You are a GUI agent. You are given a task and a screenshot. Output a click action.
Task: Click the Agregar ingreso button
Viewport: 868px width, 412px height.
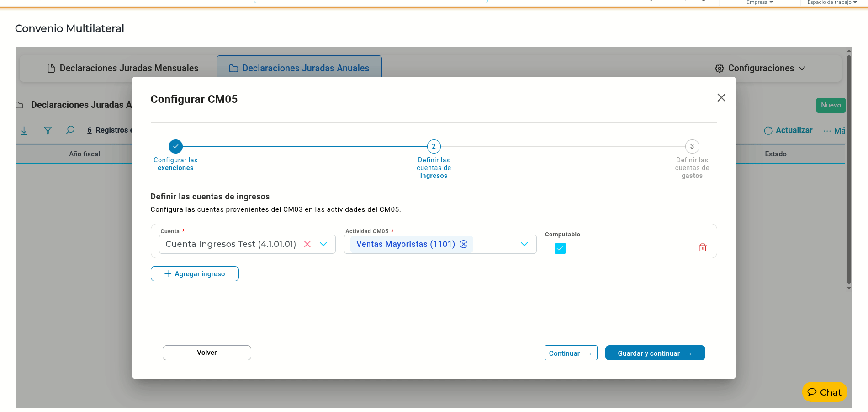195,273
